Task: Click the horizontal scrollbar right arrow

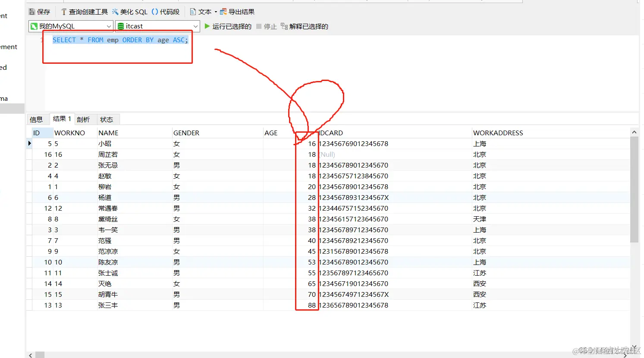Action: coord(625,355)
